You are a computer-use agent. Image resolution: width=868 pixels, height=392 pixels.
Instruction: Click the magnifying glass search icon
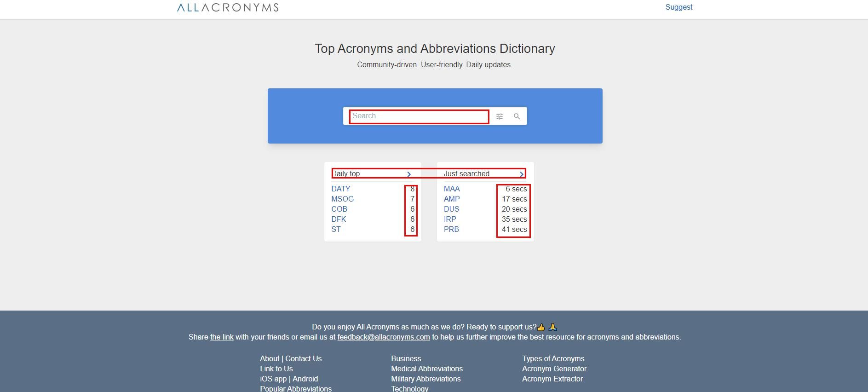point(517,116)
